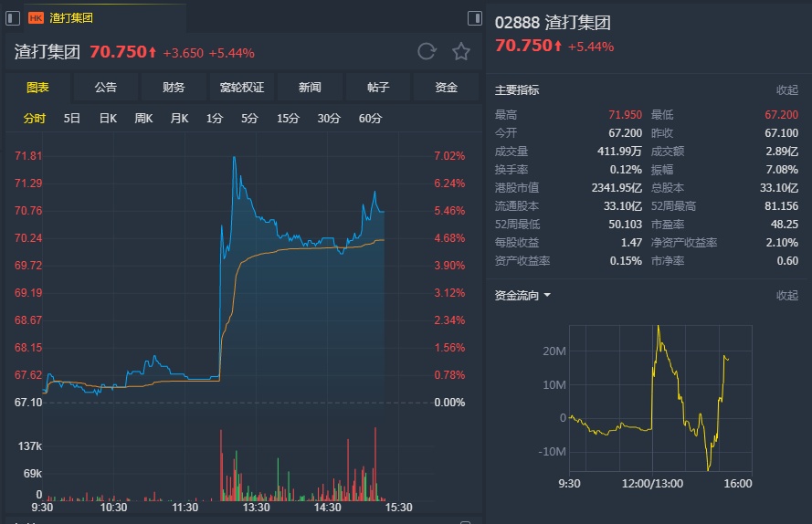The width and height of the screenshot is (812, 524).
Task: Switch chart to 5日 view
Action: (72, 118)
